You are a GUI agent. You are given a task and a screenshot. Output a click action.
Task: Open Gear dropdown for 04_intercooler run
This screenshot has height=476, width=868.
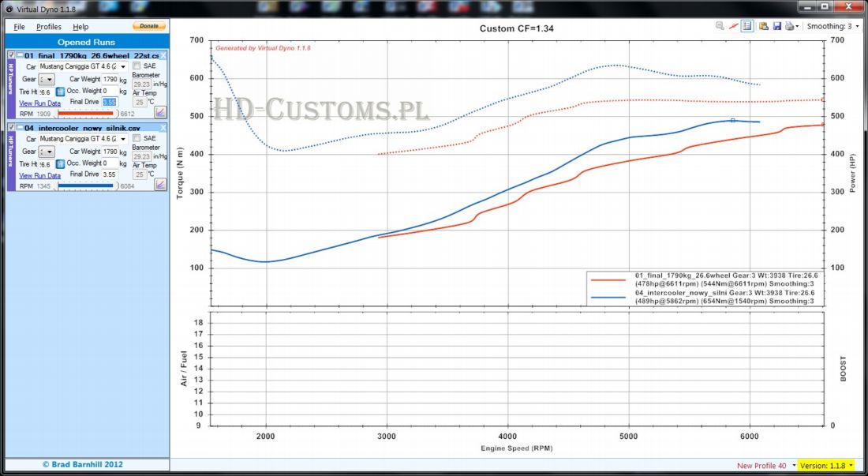[47, 151]
